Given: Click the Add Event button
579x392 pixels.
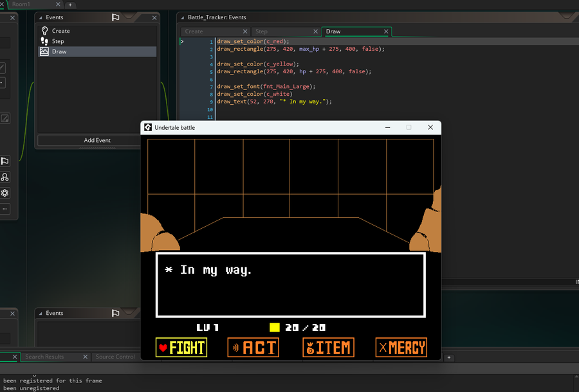Looking at the screenshot, I should pyautogui.click(x=97, y=140).
